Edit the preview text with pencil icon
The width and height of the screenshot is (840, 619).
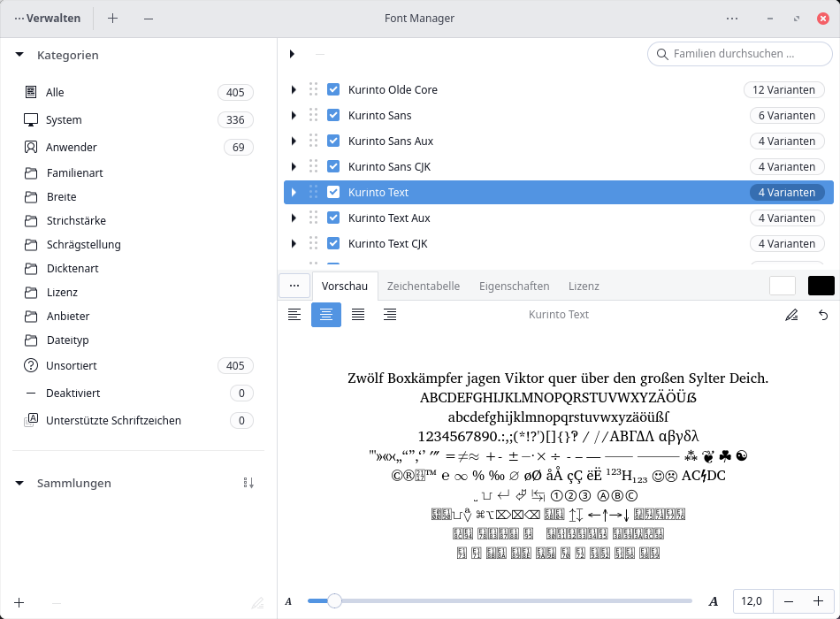tap(791, 315)
